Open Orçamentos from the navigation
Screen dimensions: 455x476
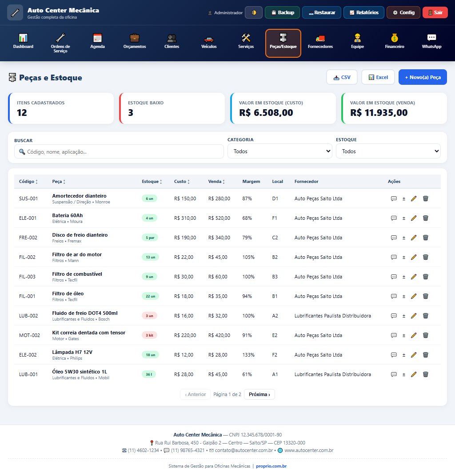click(x=135, y=43)
